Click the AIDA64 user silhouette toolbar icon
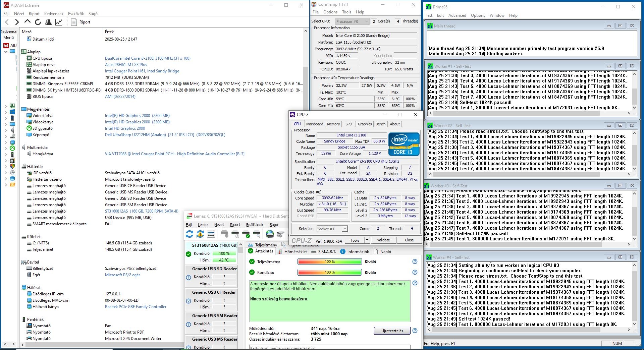 pos(48,22)
